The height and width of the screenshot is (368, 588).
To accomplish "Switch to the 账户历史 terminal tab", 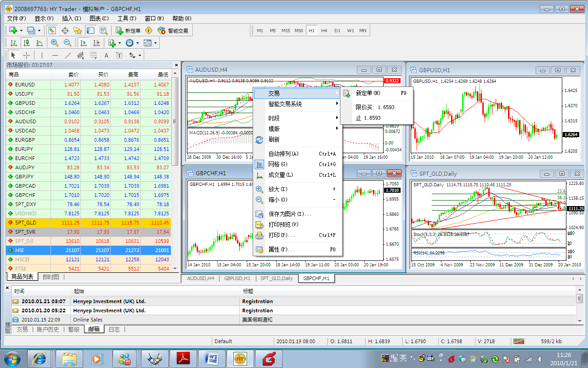I will 48,329.
